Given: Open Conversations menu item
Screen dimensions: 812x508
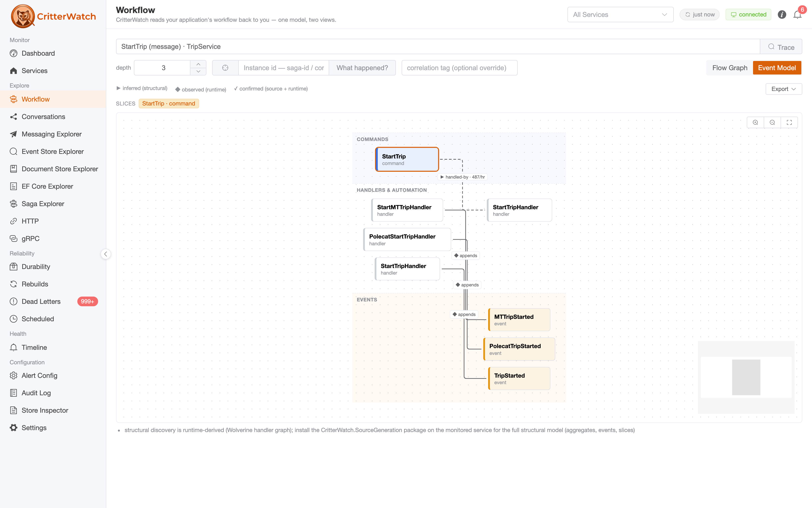Looking at the screenshot, I should click(53, 117).
